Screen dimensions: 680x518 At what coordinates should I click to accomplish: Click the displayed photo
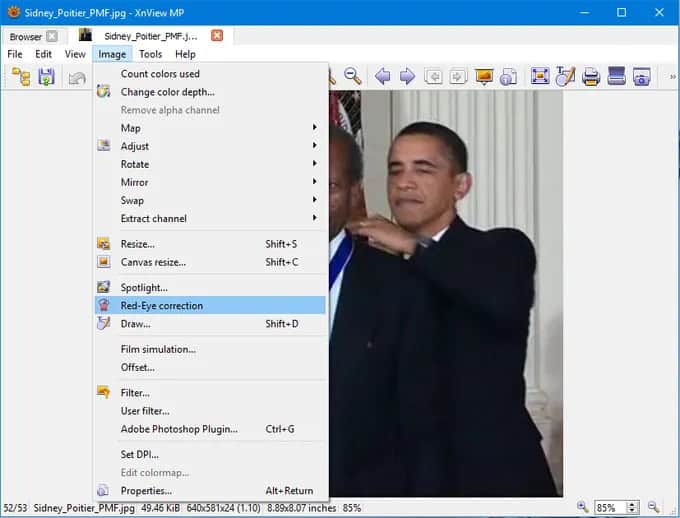(446, 293)
